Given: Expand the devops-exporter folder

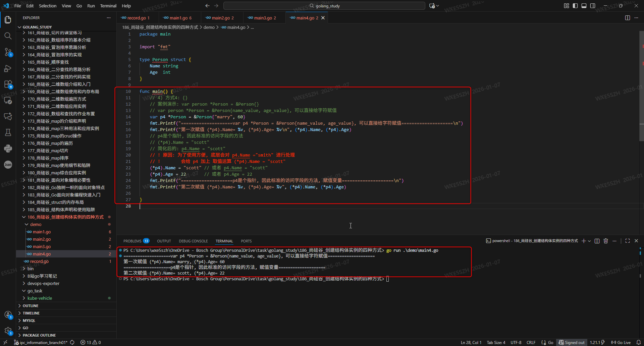Looking at the screenshot, I should pyautogui.click(x=66, y=283).
